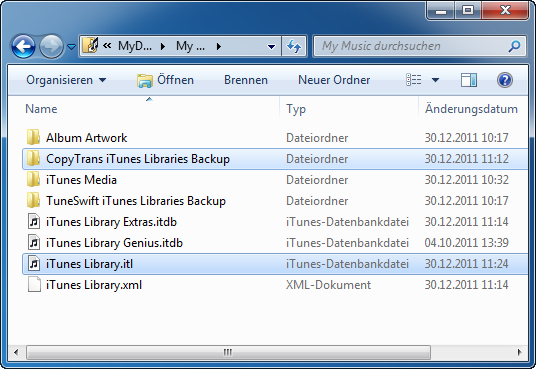This screenshot has width=536, height=369.
Task: Select TuneSwift iTunes Libraries Backup folder icon
Action: [33, 201]
